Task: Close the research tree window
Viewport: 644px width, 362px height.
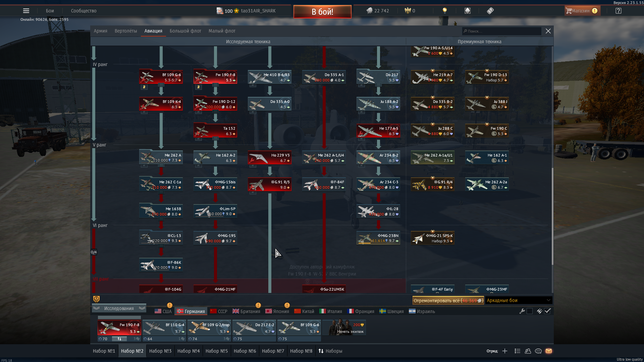Action: (x=548, y=31)
